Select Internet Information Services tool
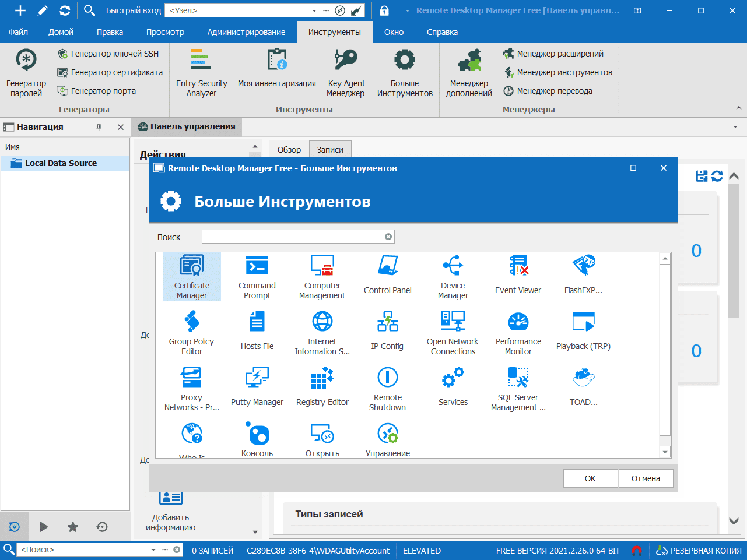This screenshot has width=747, height=560. coord(322,333)
